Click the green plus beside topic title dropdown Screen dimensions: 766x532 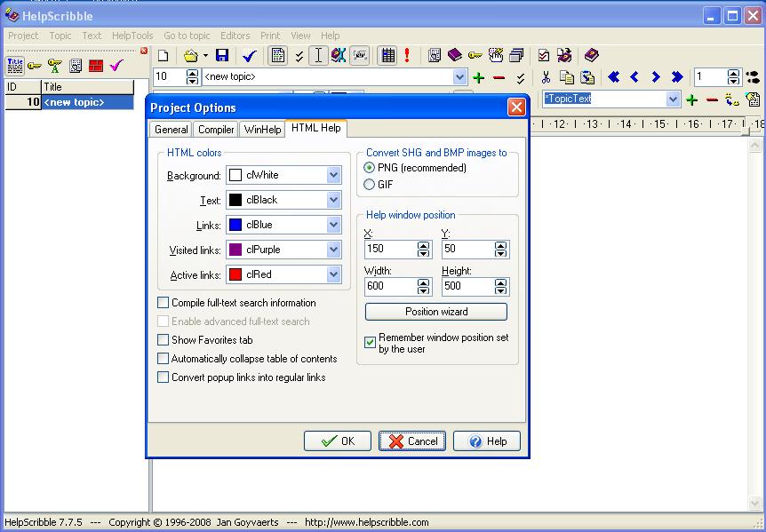[x=479, y=77]
